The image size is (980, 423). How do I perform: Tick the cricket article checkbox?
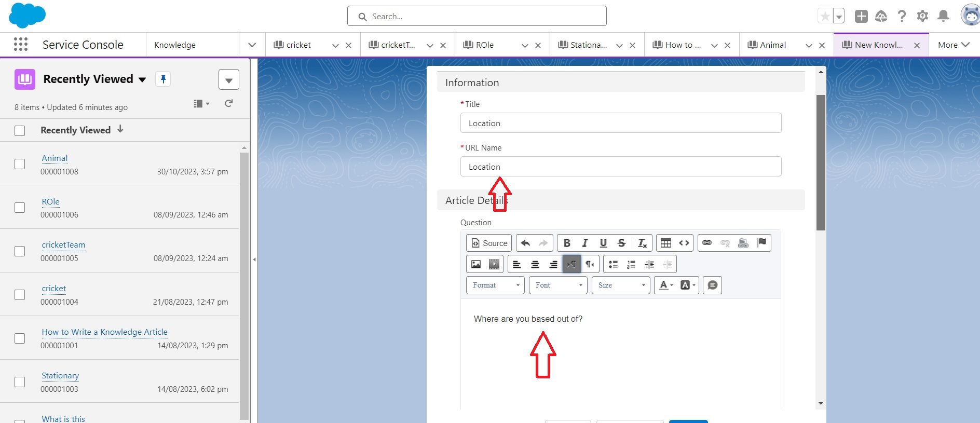pyautogui.click(x=20, y=295)
